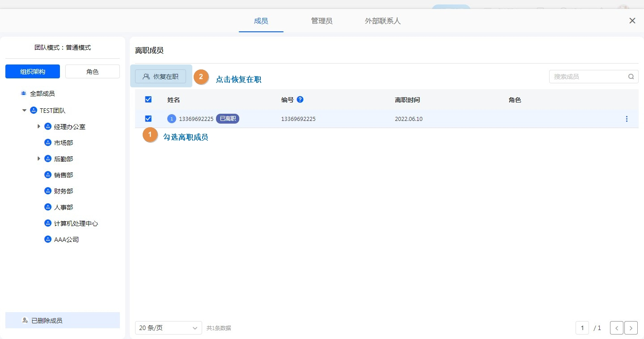This screenshot has height=339, width=644.
Task: Open the three-dot row actions menu
Action: pos(627,119)
